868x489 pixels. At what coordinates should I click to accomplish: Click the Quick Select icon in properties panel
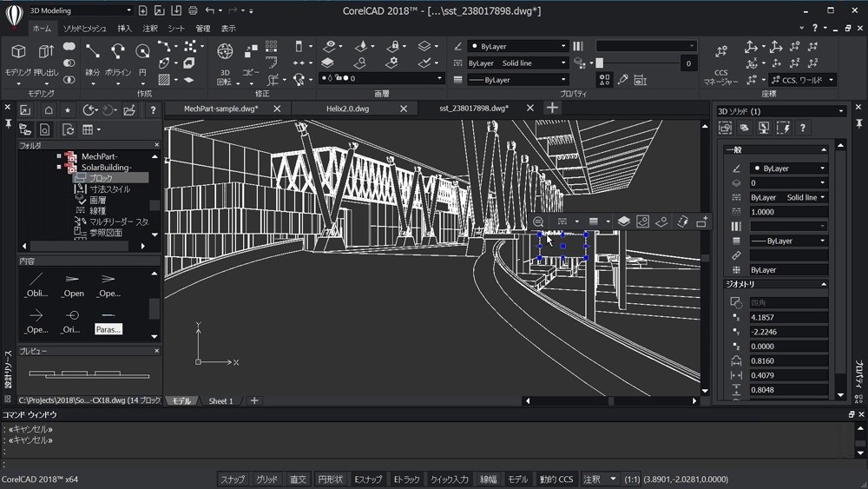[x=784, y=128]
